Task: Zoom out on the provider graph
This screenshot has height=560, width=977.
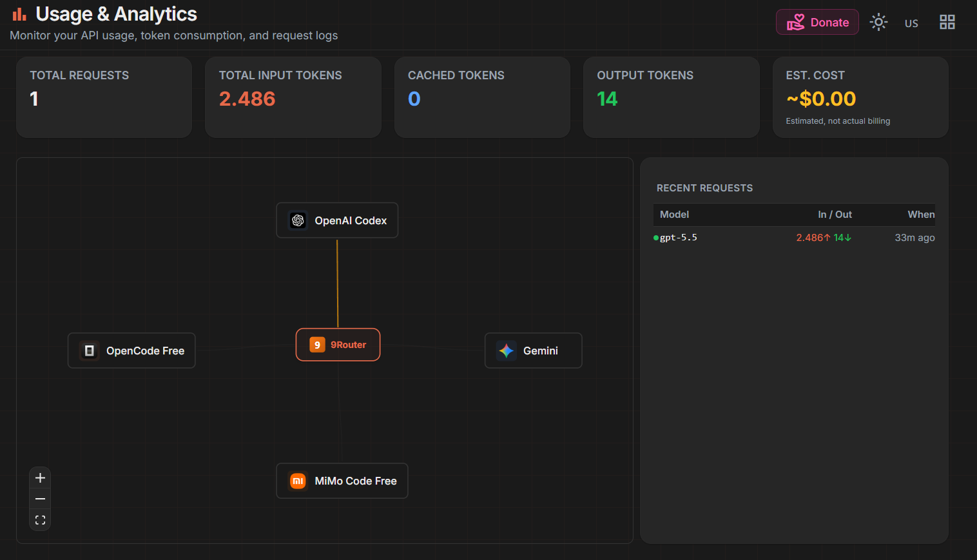Action: point(40,499)
